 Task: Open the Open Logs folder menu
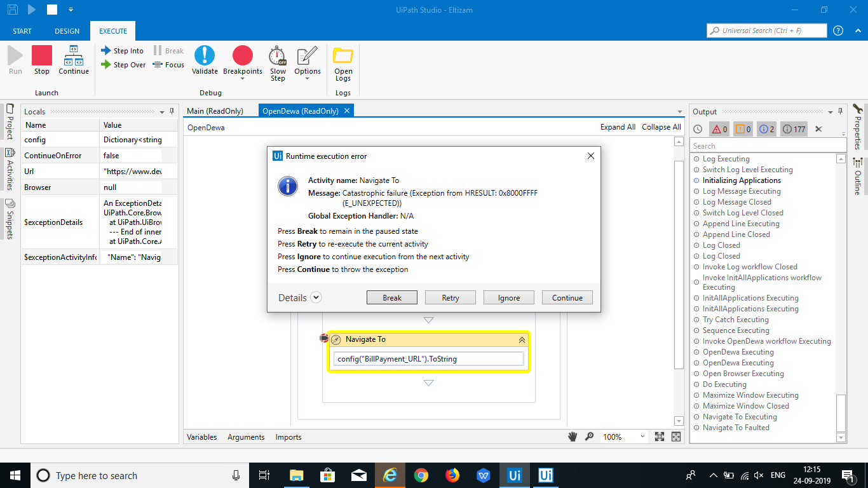343,64
